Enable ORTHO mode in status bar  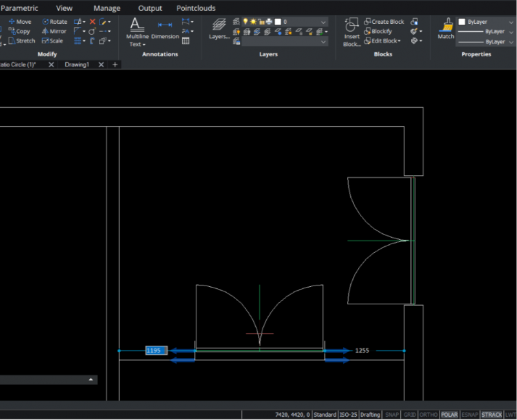(428, 414)
